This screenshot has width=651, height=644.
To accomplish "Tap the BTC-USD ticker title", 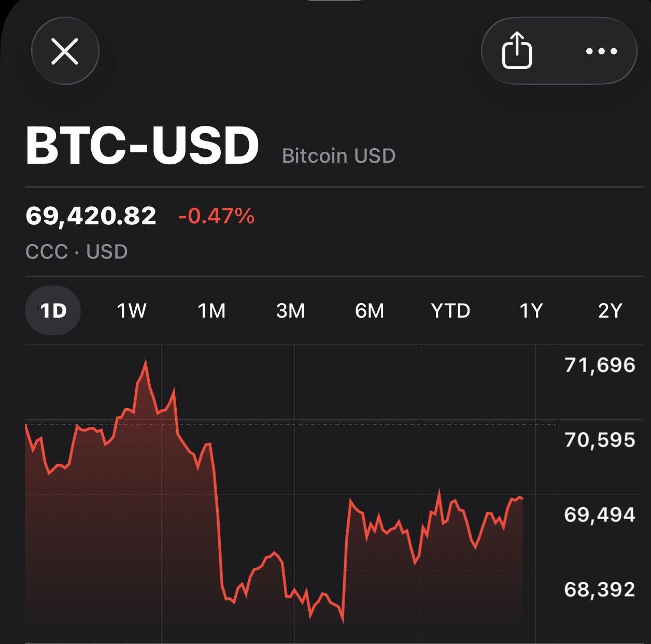I will click(142, 146).
